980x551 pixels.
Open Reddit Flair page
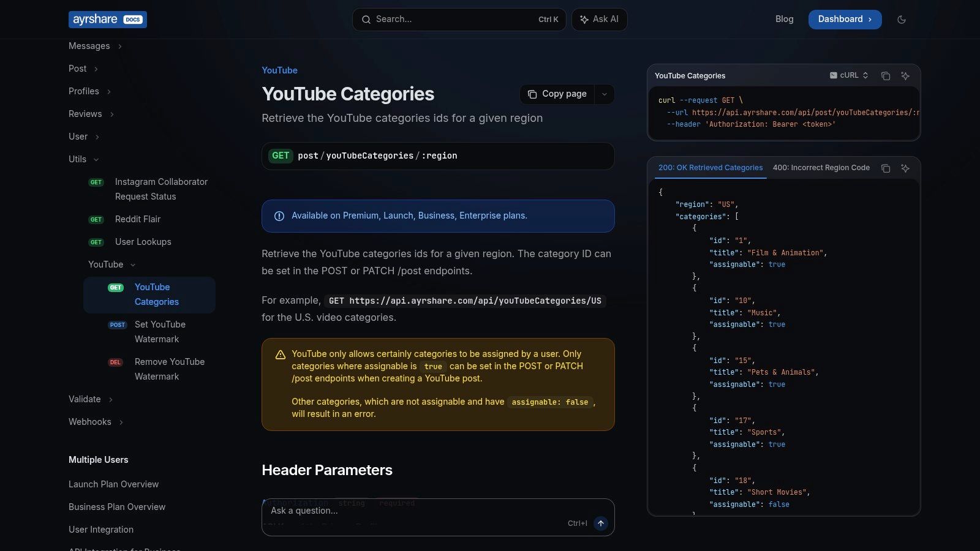pos(138,219)
